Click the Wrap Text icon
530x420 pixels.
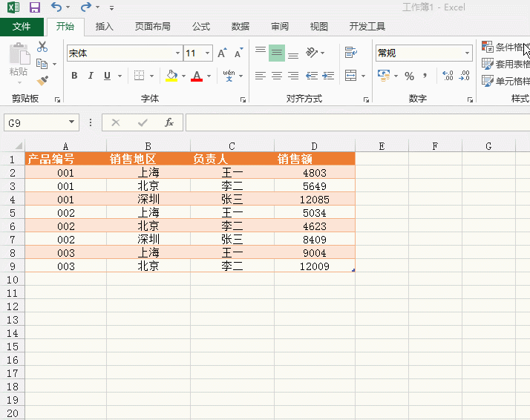click(x=350, y=53)
